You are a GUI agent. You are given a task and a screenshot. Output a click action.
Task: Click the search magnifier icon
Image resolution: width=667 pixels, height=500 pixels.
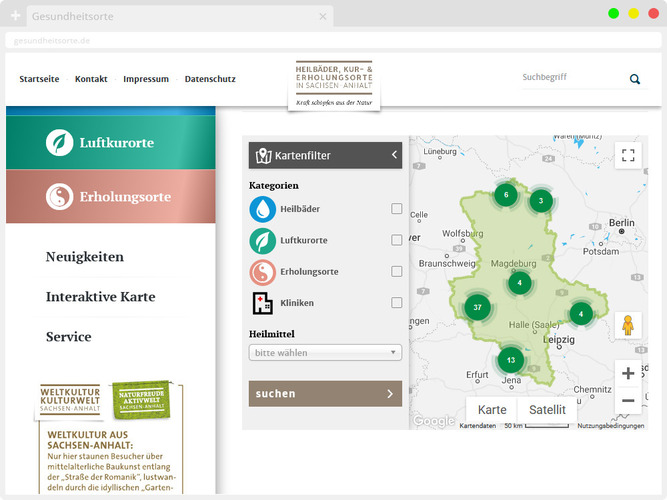[x=635, y=79]
